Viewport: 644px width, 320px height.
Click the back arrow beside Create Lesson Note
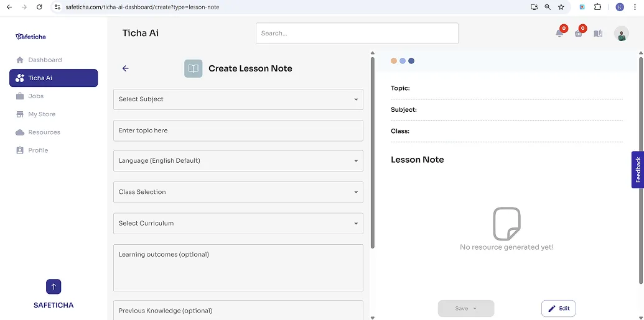[x=126, y=68]
